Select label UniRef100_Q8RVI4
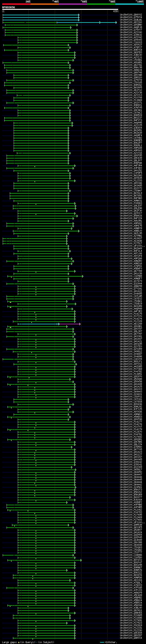Viewport: 146px width, 644px height. click(x=131, y=638)
